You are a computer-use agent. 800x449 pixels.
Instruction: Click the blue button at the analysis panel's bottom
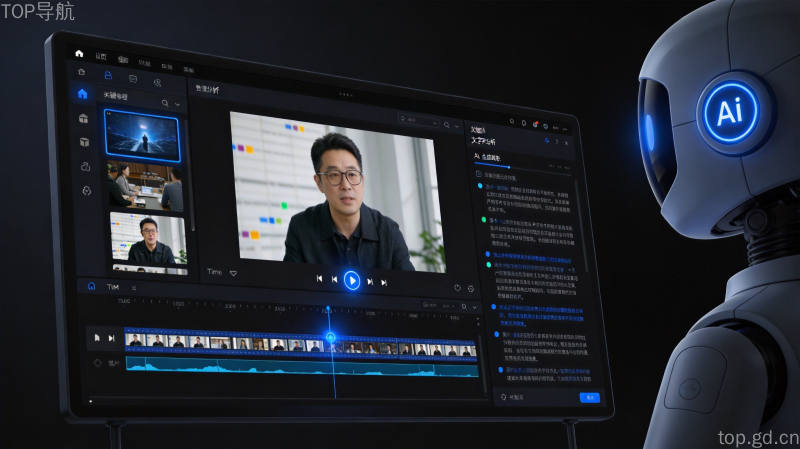[x=590, y=397]
